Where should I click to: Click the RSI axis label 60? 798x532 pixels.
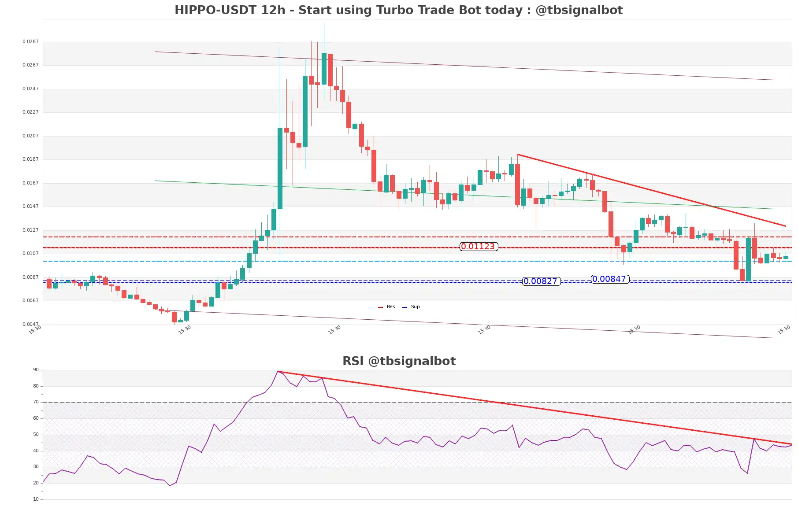tap(36, 418)
